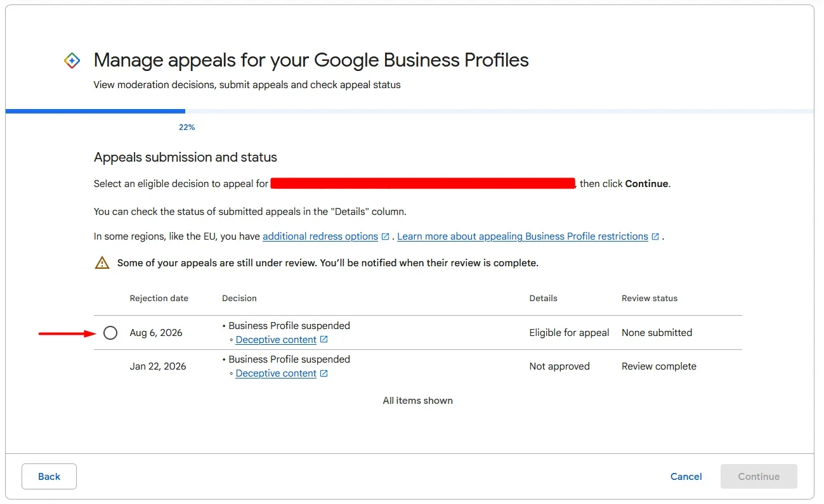
Task: Select the Aug 6, 2026 decision radio button
Action: 110,333
